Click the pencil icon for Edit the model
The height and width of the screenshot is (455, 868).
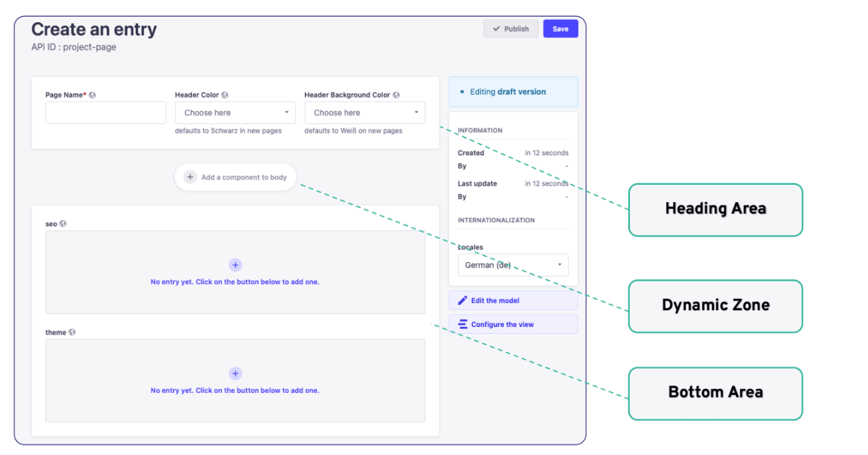(463, 300)
